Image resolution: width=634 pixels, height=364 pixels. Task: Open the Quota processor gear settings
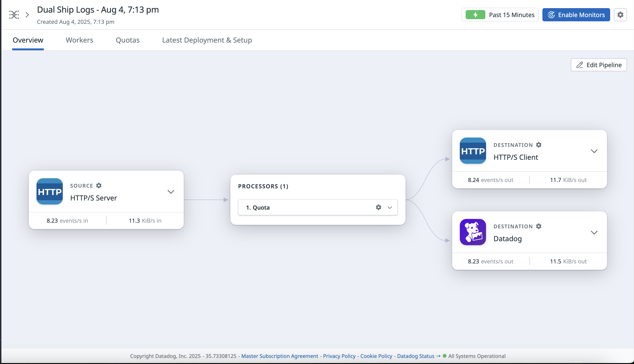[379, 207]
